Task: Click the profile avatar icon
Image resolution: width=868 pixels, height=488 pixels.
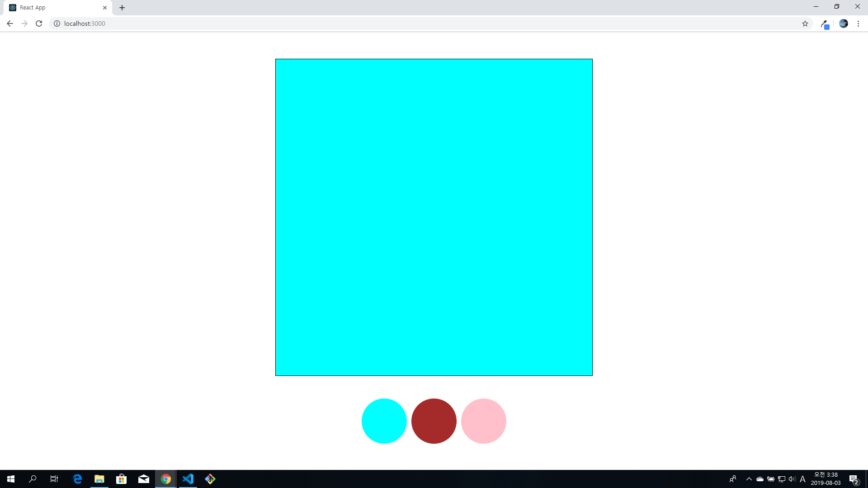Action: point(844,23)
